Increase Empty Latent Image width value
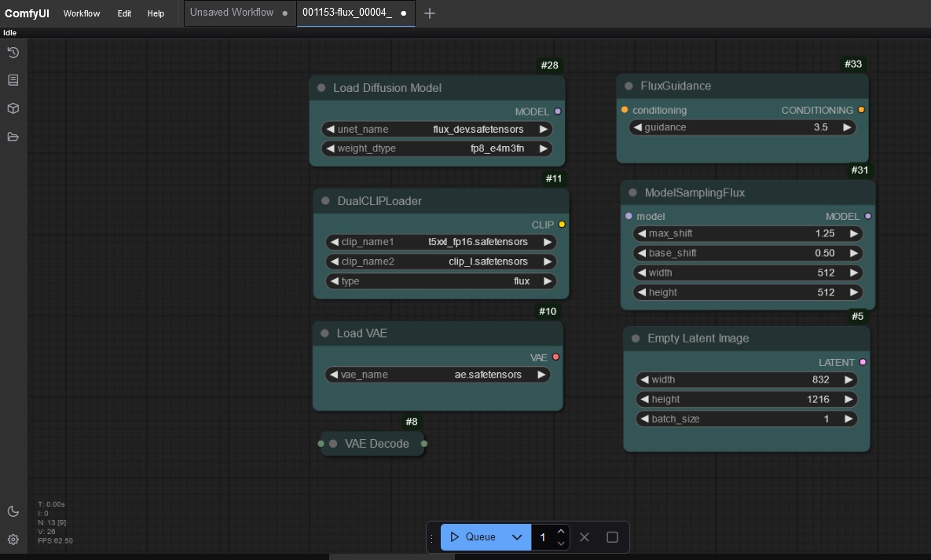 (849, 379)
